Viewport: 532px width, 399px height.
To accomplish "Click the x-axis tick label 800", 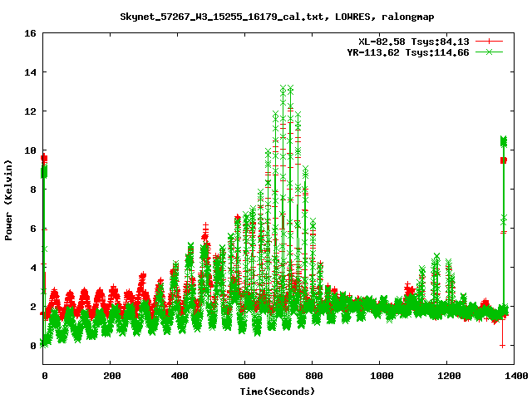I will pyautogui.click(x=314, y=376).
